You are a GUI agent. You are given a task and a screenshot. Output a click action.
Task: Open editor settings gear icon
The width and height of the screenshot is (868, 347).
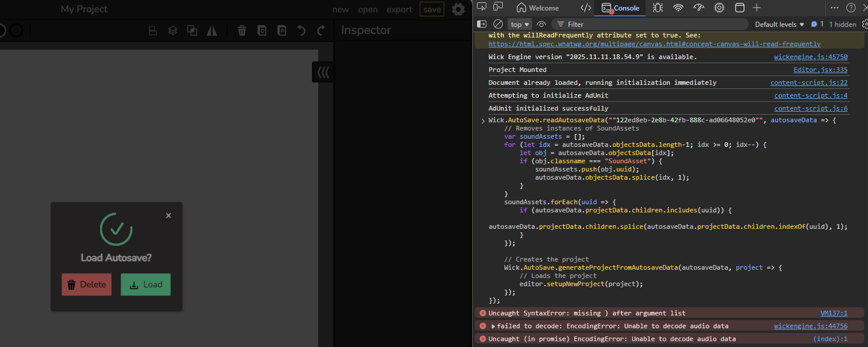pyautogui.click(x=458, y=9)
